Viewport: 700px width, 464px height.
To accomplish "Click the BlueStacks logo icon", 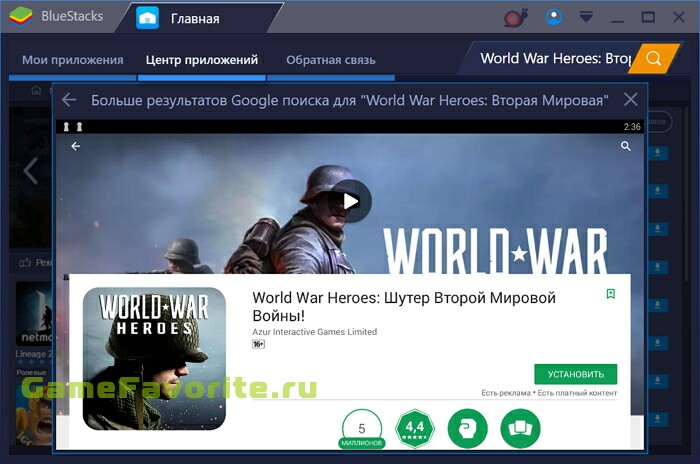I will point(21,17).
